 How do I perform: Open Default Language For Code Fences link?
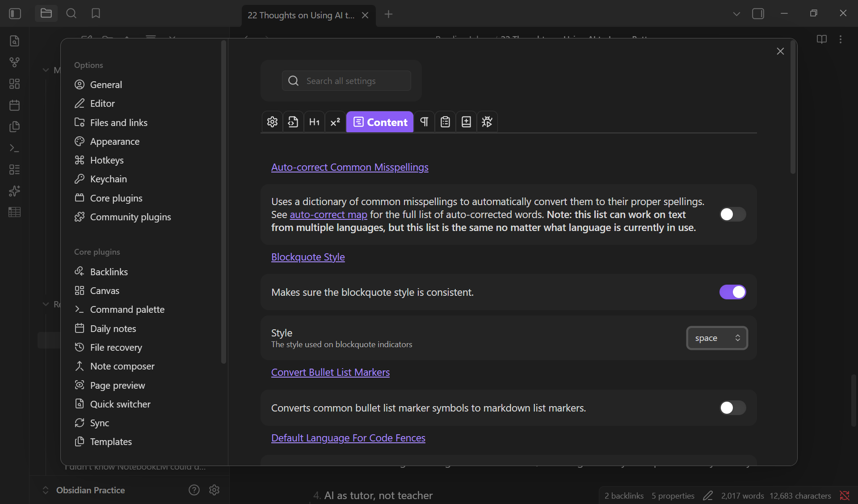click(348, 438)
